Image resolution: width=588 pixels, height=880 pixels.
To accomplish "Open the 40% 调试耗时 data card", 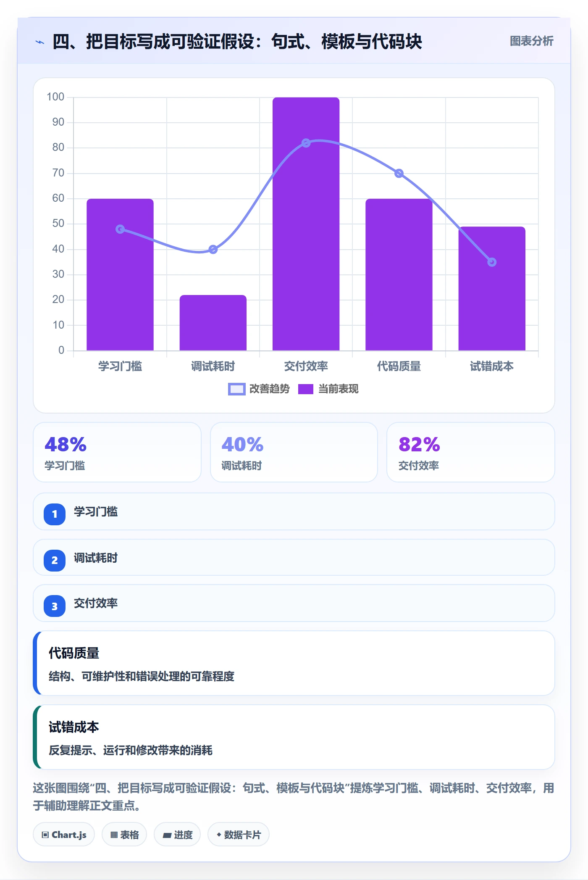I will coord(294,452).
